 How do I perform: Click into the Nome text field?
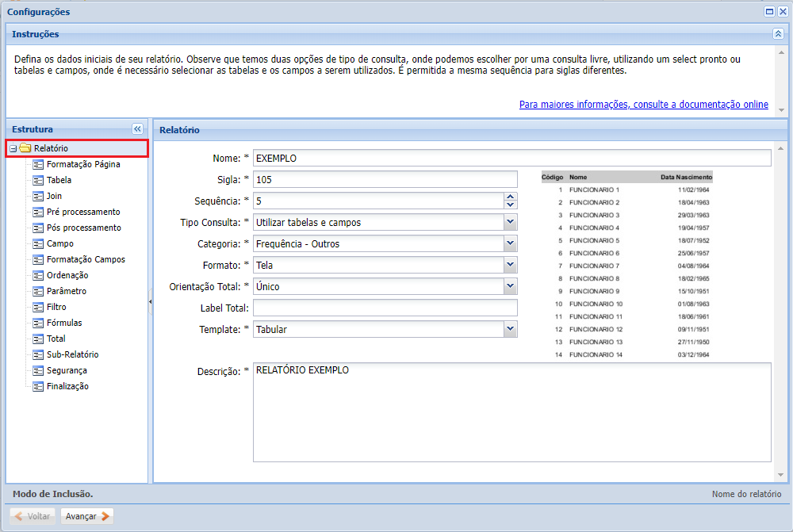511,158
